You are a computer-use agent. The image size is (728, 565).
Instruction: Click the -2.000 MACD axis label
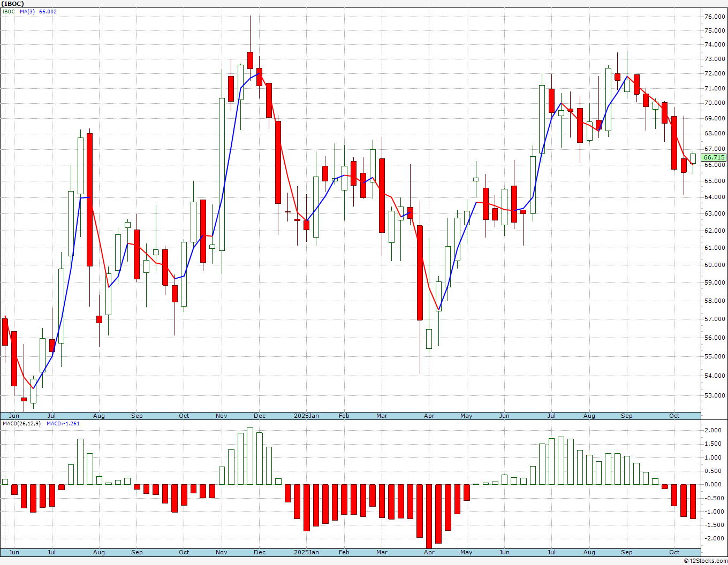point(713,538)
